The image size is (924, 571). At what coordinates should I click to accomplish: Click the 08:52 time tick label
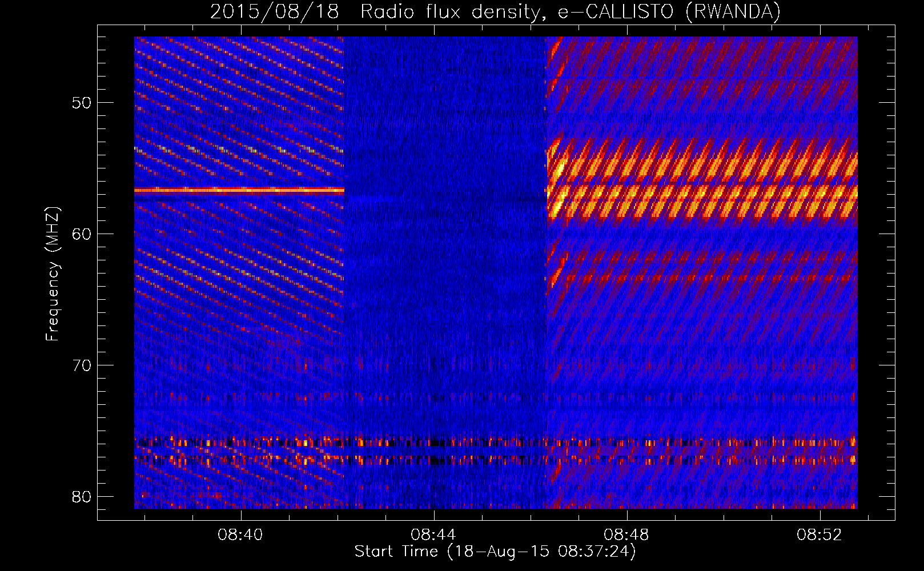tap(819, 534)
